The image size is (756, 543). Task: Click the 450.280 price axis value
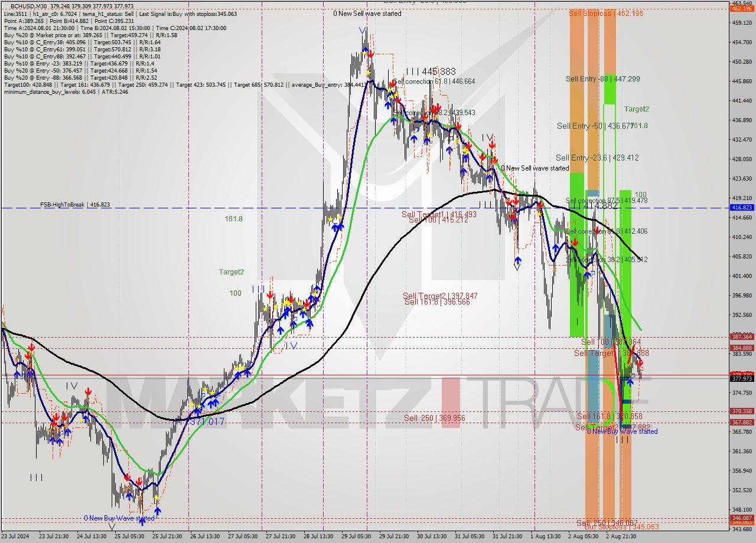[x=742, y=61]
